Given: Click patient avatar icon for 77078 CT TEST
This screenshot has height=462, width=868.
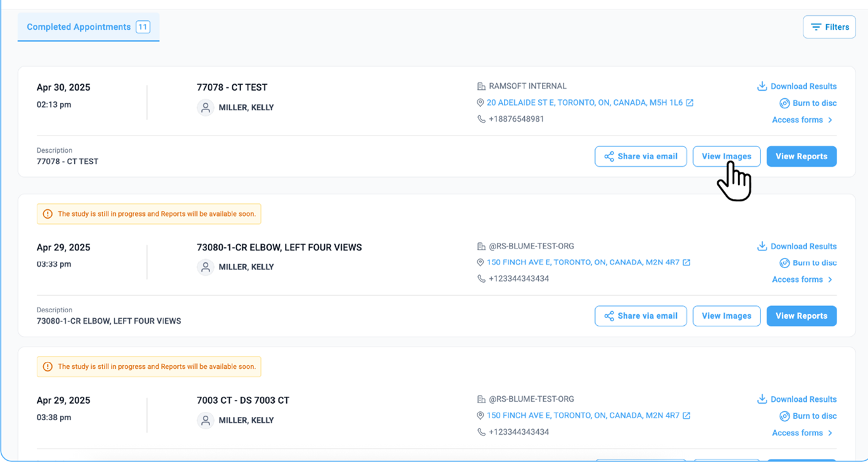Looking at the screenshot, I should (205, 108).
